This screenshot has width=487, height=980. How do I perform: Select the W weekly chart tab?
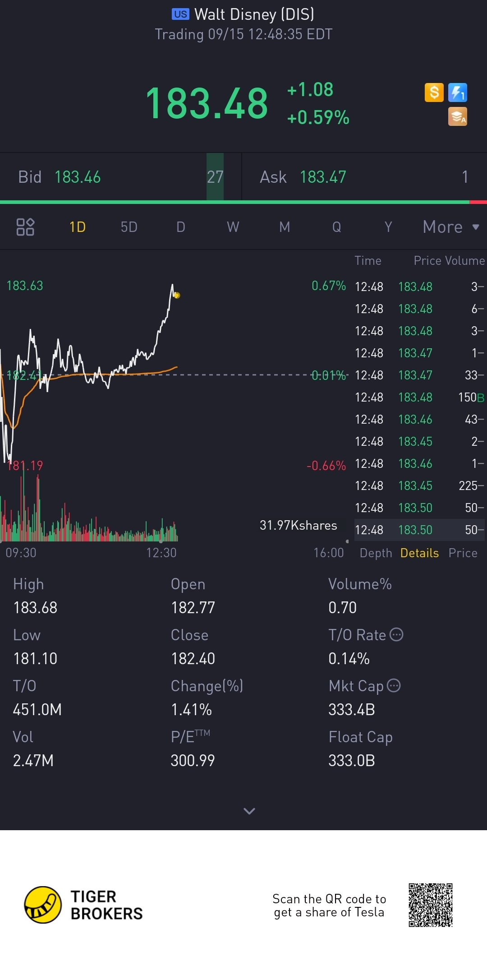pyautogui.click(x=233, y=227)
